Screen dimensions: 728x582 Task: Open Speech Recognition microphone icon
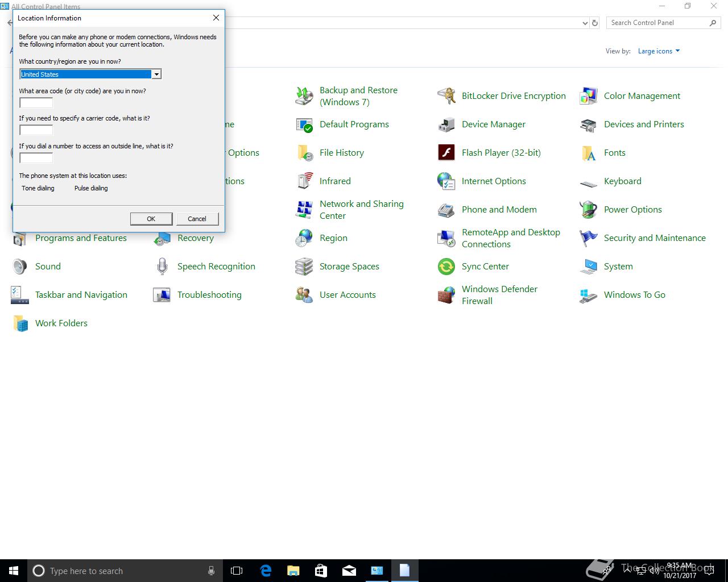click(162, 267)
